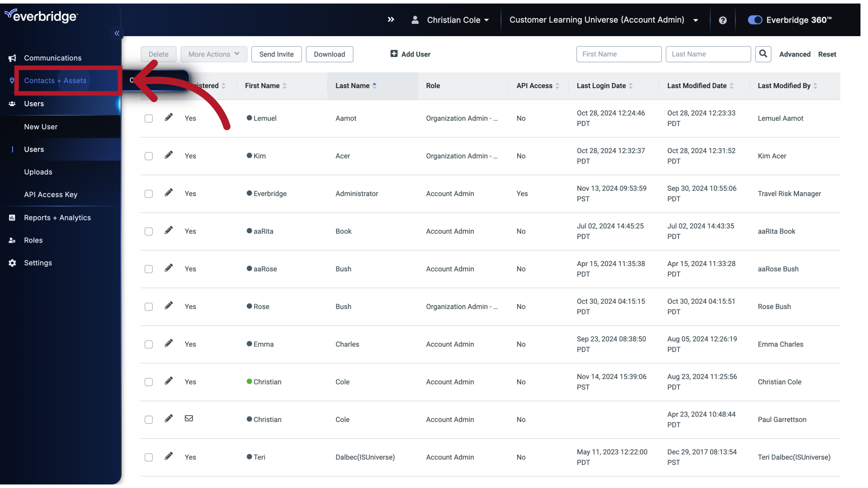Image resolution: width=868 pixels, height=488 pixels.
Task: Click the Send Invite button
Action: point(276,54)
